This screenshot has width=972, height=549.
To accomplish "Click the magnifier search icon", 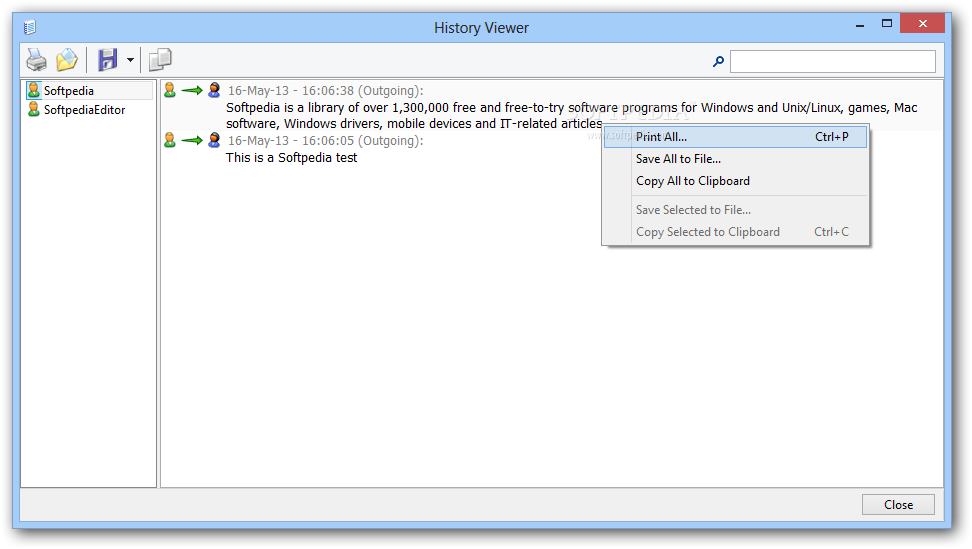I will tap(718, 61).
